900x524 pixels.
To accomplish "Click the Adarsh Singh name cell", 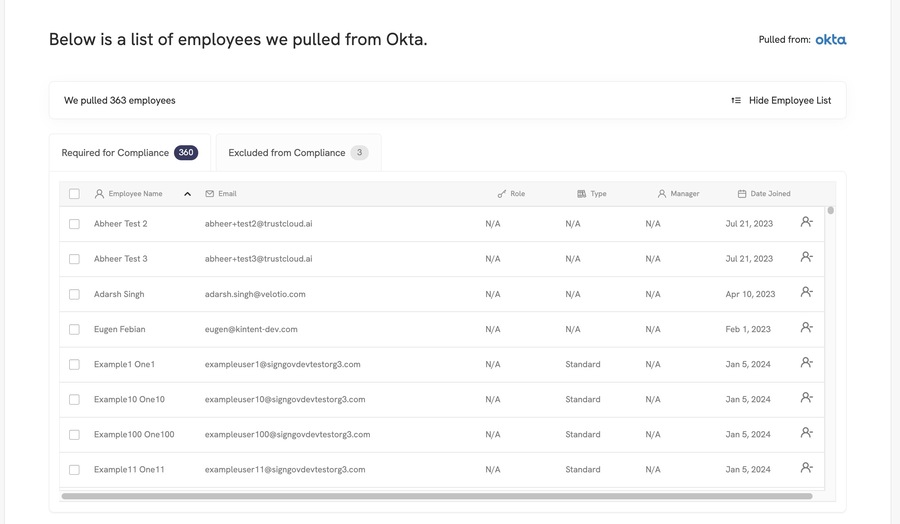I will point(119,294).
